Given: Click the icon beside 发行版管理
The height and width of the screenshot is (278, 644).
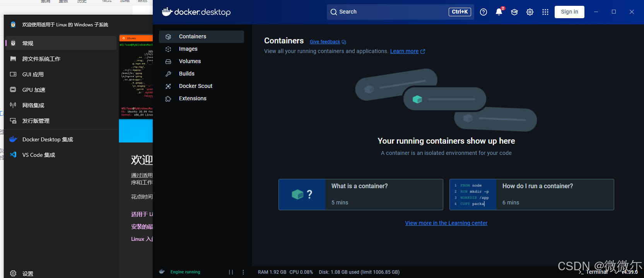Looking at the screenshot, I should (x=13, y=120).
